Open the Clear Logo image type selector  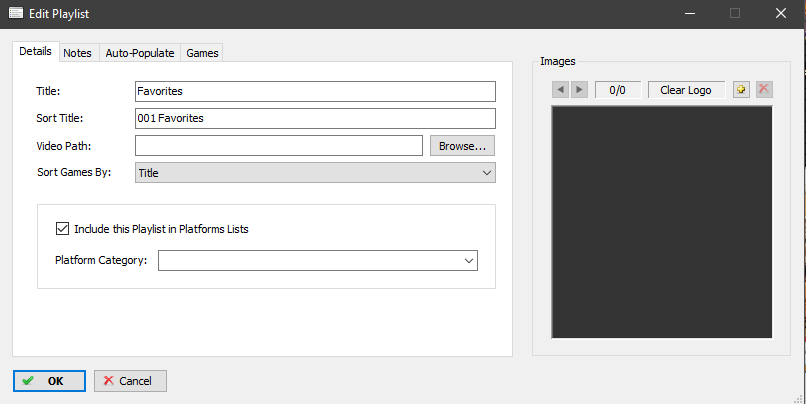click(x=686, y=90)
